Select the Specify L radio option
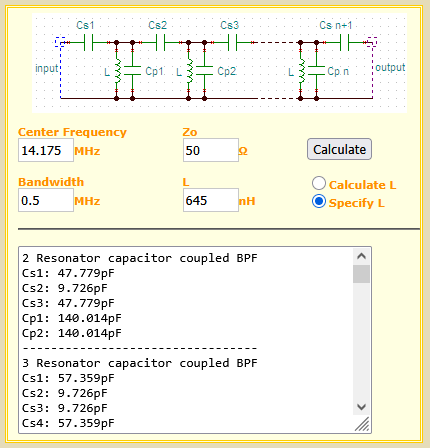The height and width of the screenshot is (448, 430). [x=319, y=202]
